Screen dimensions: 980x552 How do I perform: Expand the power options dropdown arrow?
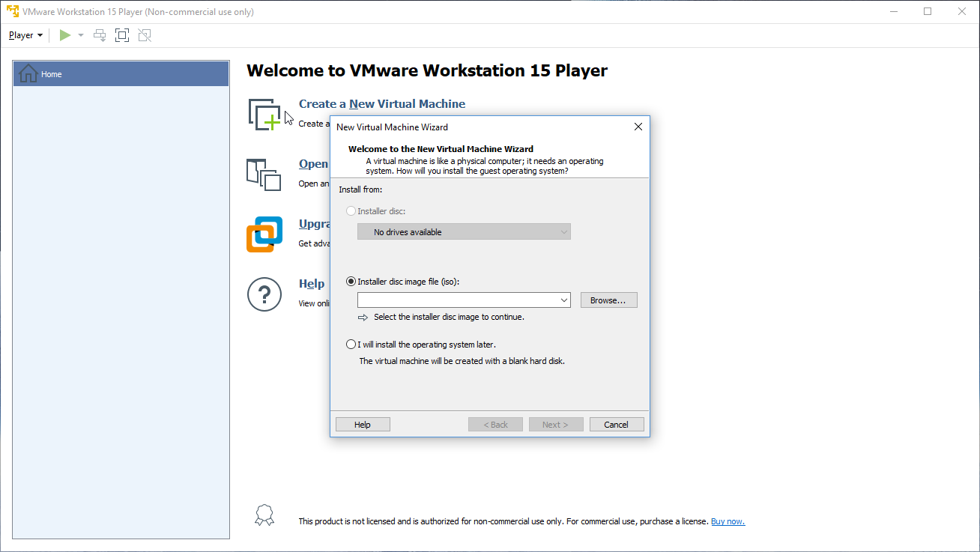pos(81,35)
